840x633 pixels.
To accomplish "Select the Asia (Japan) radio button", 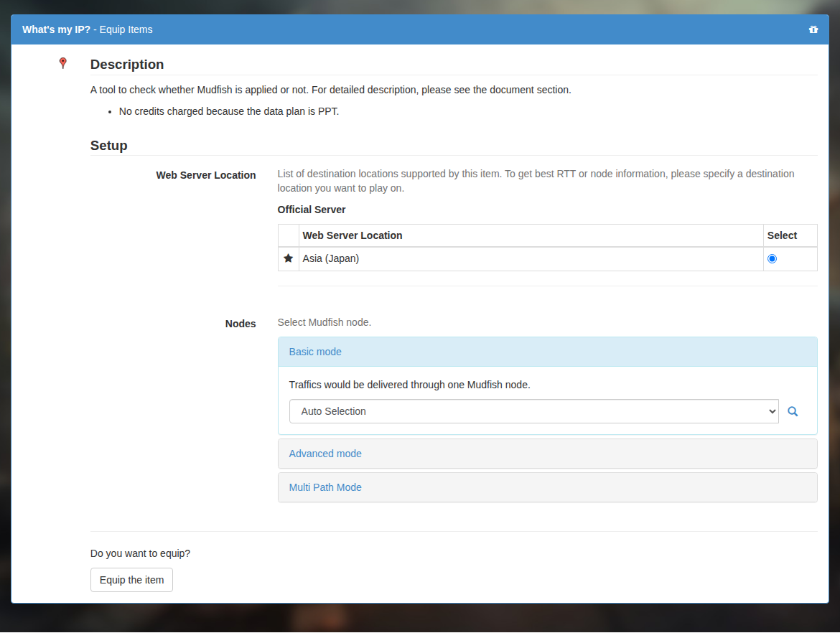I will click(772, 258).
